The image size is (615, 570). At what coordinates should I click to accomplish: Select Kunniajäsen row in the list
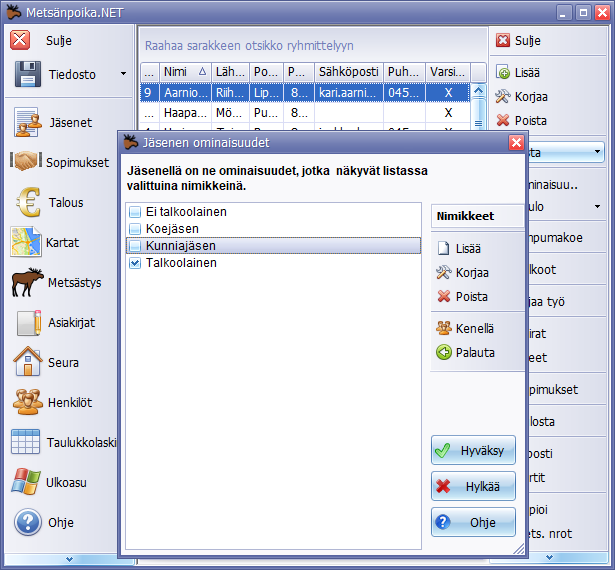pyautogui.click(x=179, y=246)
